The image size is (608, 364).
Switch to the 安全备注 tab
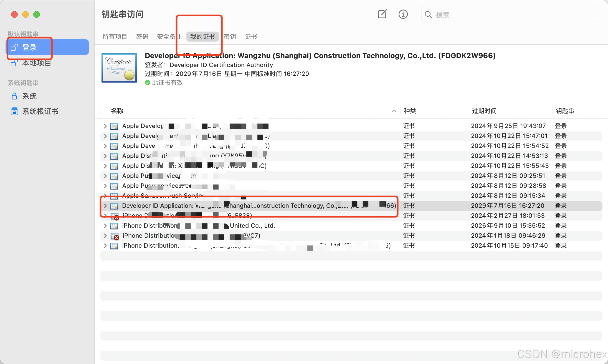tap(169, 37)
